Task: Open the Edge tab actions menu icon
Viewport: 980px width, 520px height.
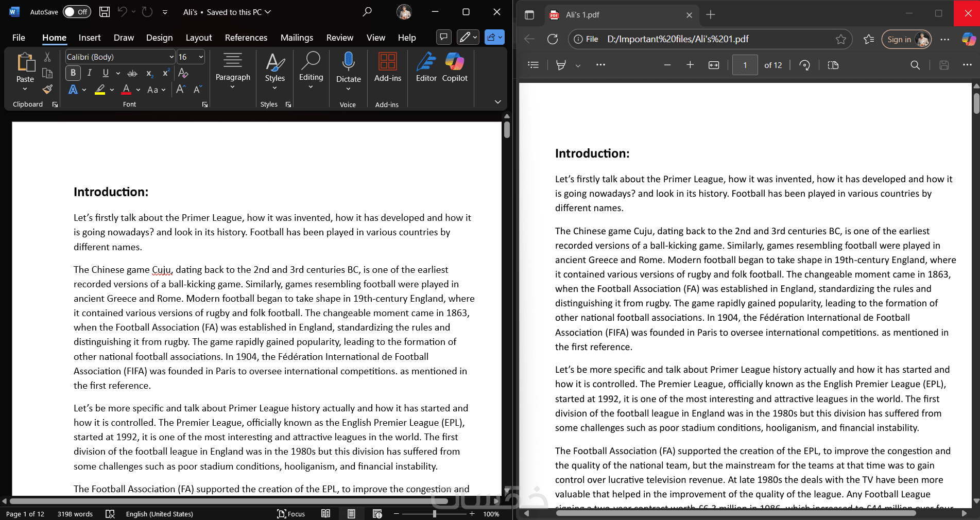Action: coord(529,14)
